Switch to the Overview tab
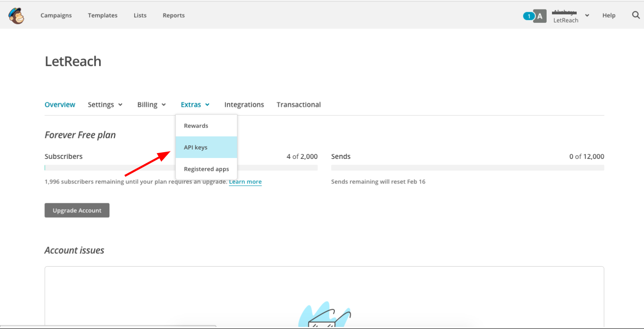Viewport: 644px width, 329px height. point(60,105)
